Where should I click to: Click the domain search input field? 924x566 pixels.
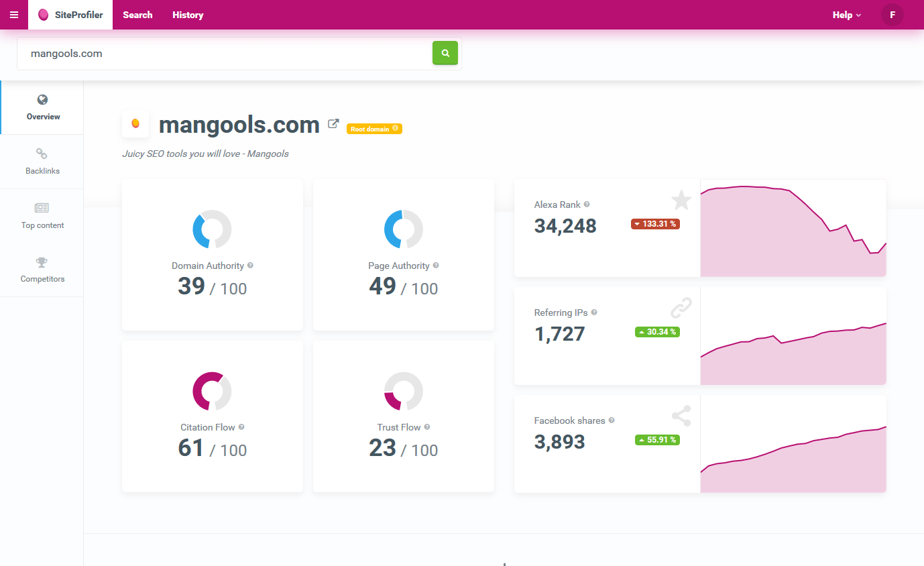pos(225,54)
